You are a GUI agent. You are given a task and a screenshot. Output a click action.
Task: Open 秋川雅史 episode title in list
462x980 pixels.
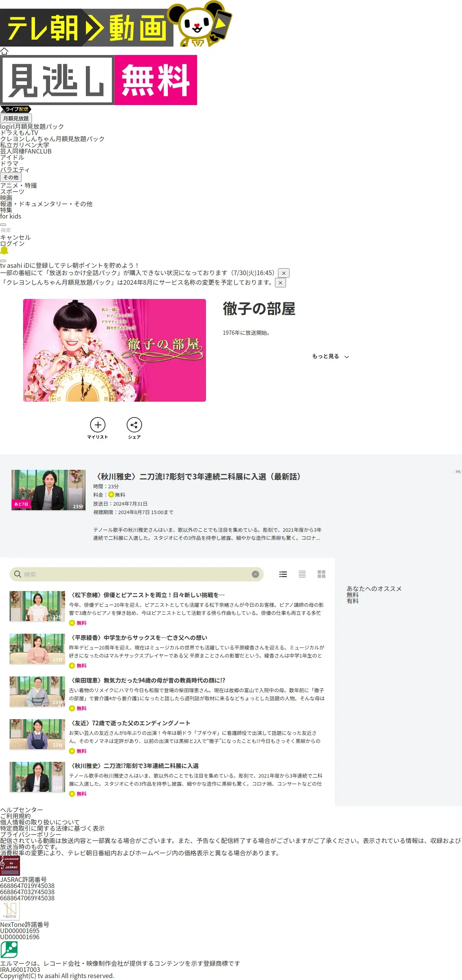134,765
